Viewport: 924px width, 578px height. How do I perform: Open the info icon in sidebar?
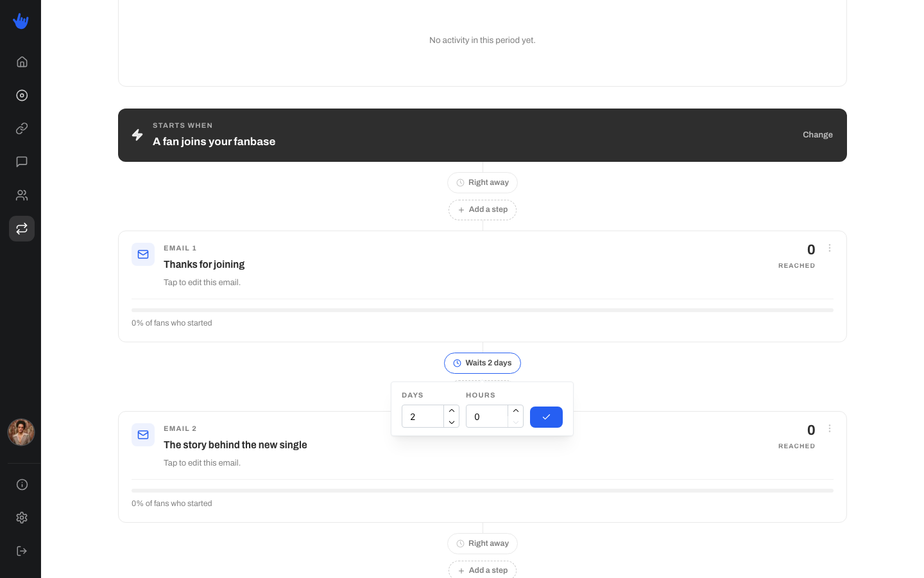click(x=22, y=484)
